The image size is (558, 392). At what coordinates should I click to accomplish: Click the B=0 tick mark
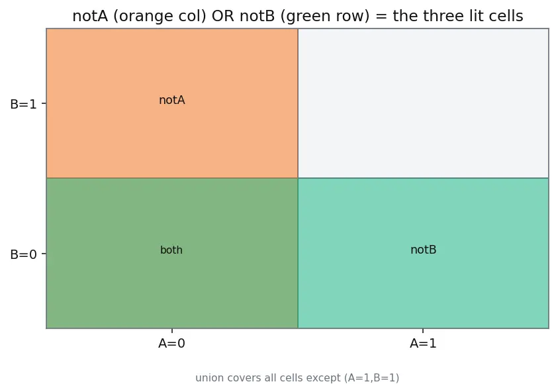point(44,254)
